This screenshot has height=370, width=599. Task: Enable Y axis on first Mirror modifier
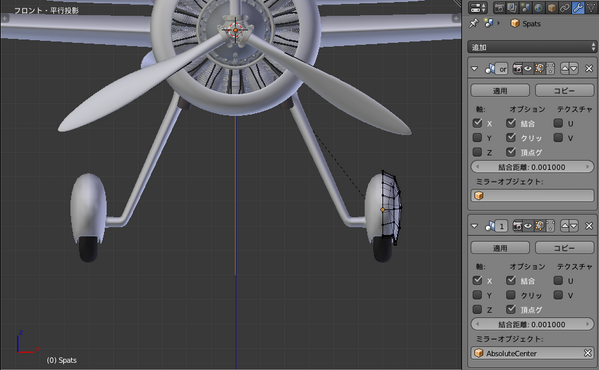point(477,137)
